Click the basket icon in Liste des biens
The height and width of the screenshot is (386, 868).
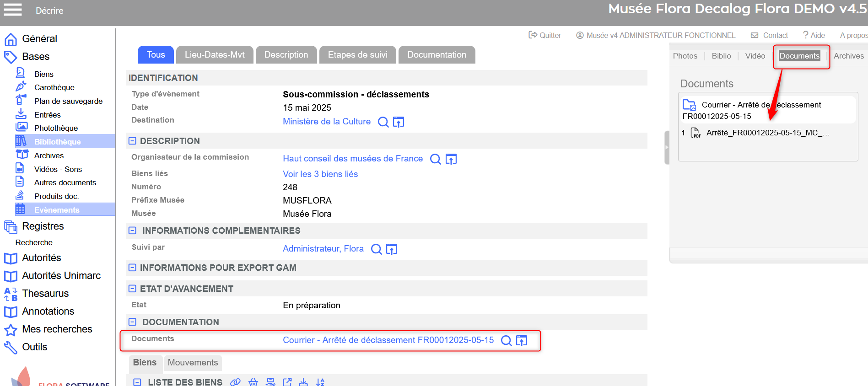coord(253,382)
